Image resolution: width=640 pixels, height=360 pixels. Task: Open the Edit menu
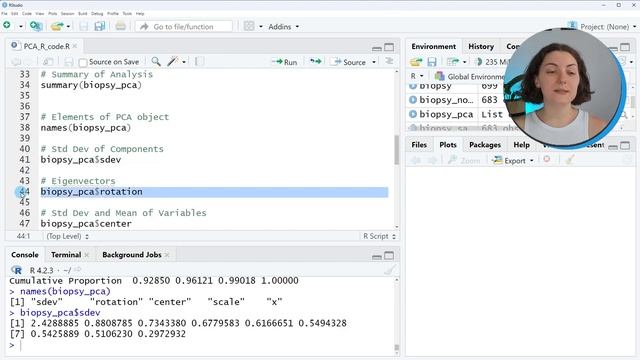[15, 13]
